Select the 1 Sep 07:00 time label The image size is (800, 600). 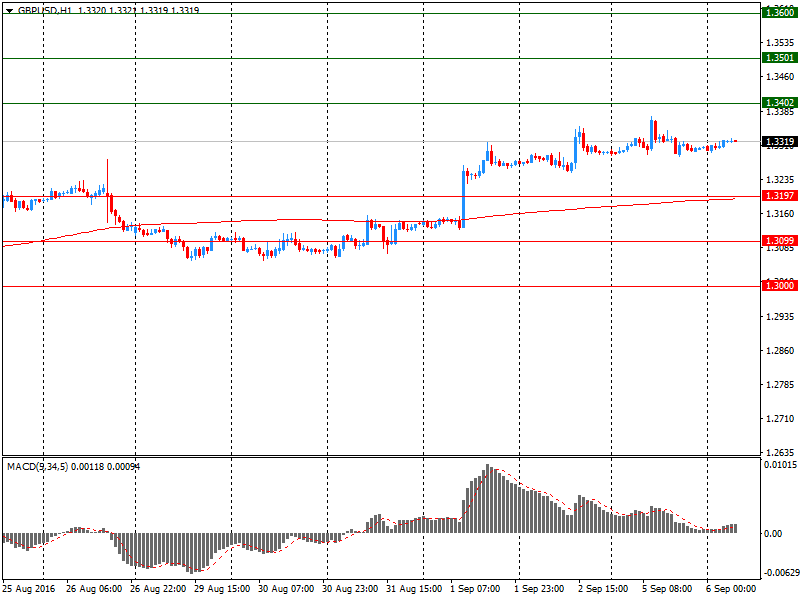[x=475, y=588]
